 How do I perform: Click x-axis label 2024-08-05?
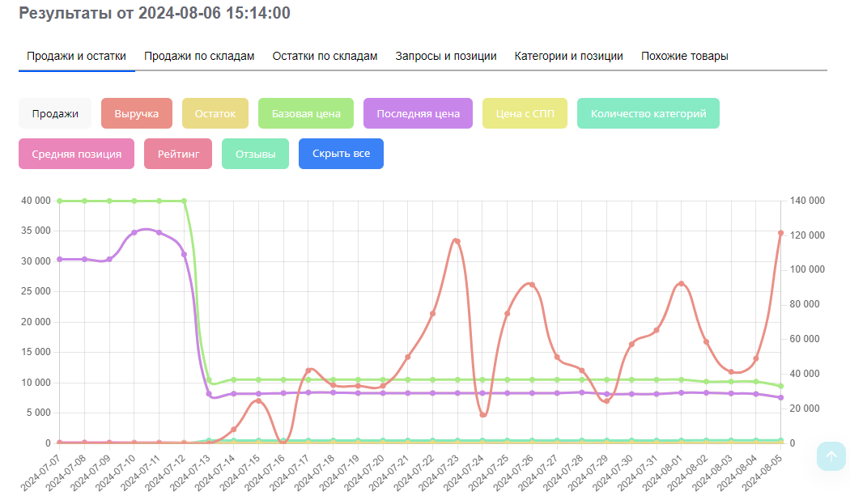tap(762, 473)
